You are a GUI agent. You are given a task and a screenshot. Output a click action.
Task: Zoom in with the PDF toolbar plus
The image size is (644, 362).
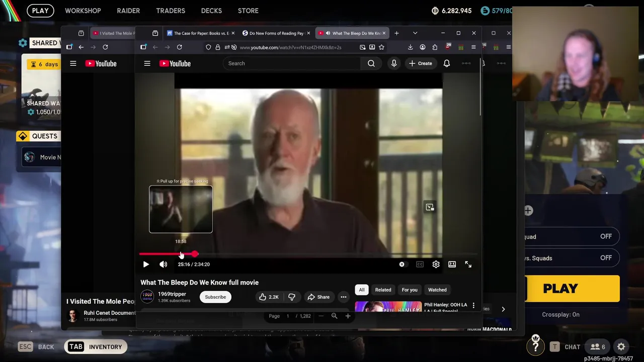coord(348,316)
